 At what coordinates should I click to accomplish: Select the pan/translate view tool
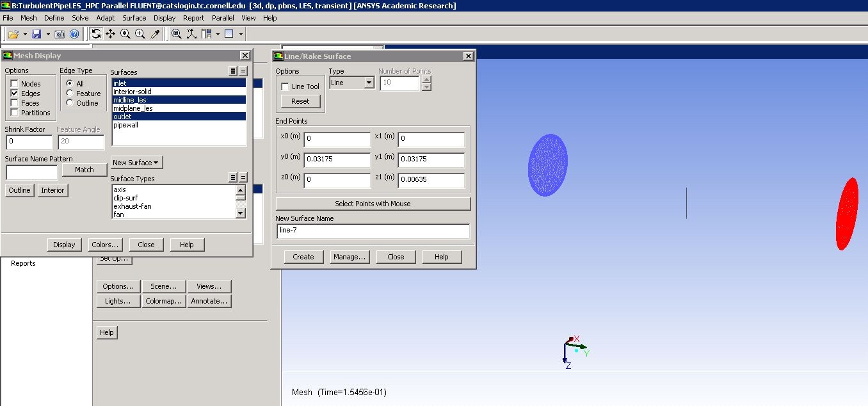click(x=111, y=34)
